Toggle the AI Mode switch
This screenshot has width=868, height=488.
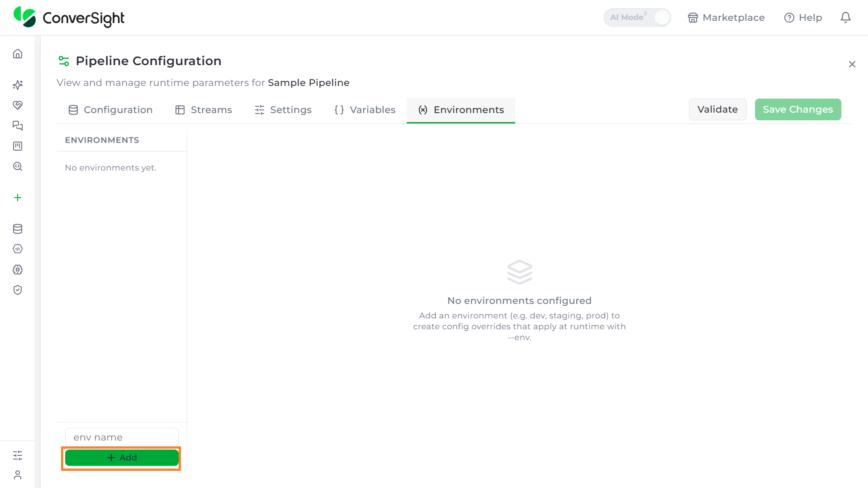pos(637,18)
